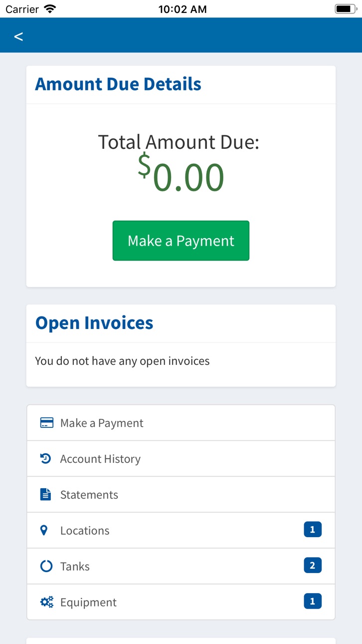362x644 pixels.
Task: Open the Account History menu entry
Action: [181, 459]
